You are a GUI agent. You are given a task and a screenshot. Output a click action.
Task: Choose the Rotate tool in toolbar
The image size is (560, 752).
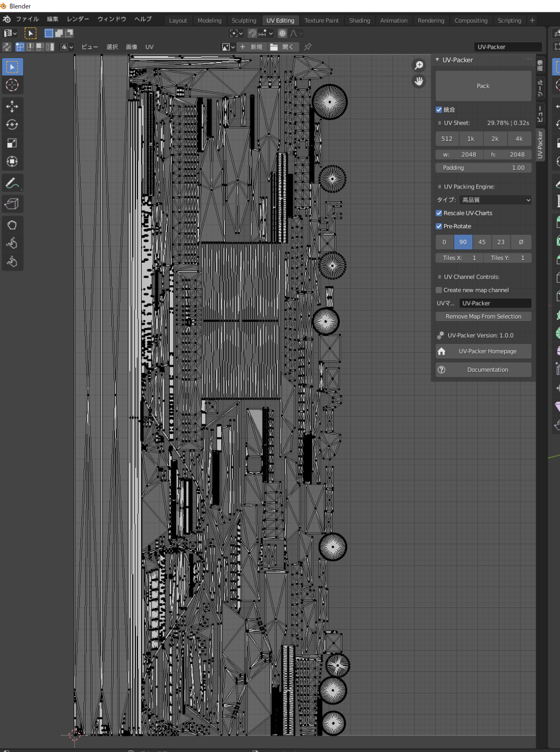coord(12,125)
